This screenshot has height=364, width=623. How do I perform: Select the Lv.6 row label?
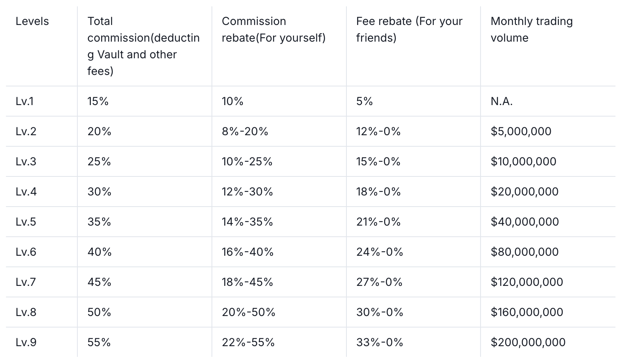pyautogui.click(x=26, y=252)
